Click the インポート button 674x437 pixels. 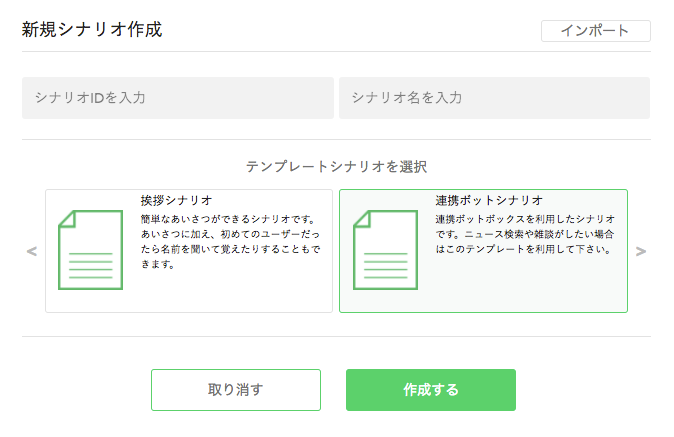pos(595,31)
